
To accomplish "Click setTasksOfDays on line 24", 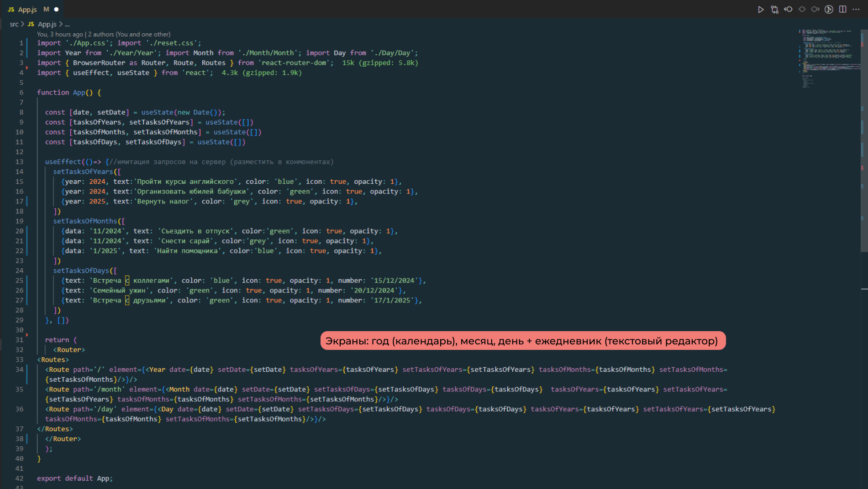I will [x=81, y=271].
